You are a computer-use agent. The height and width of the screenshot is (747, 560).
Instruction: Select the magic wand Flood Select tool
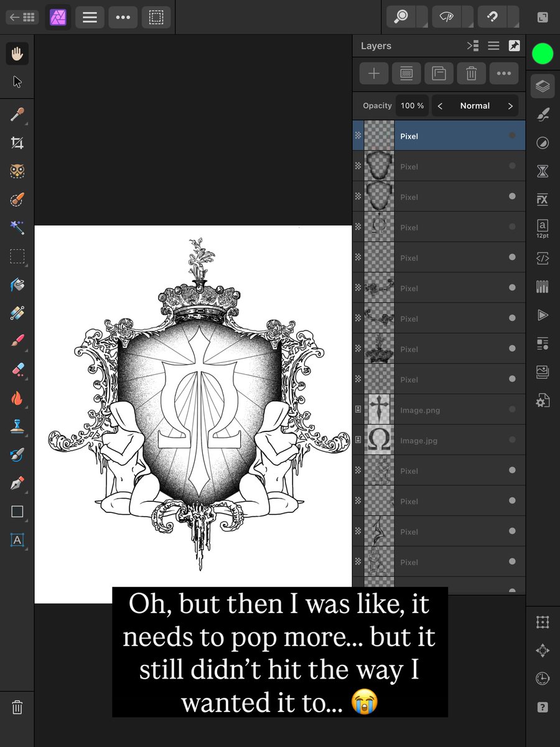tap(17, 228)
